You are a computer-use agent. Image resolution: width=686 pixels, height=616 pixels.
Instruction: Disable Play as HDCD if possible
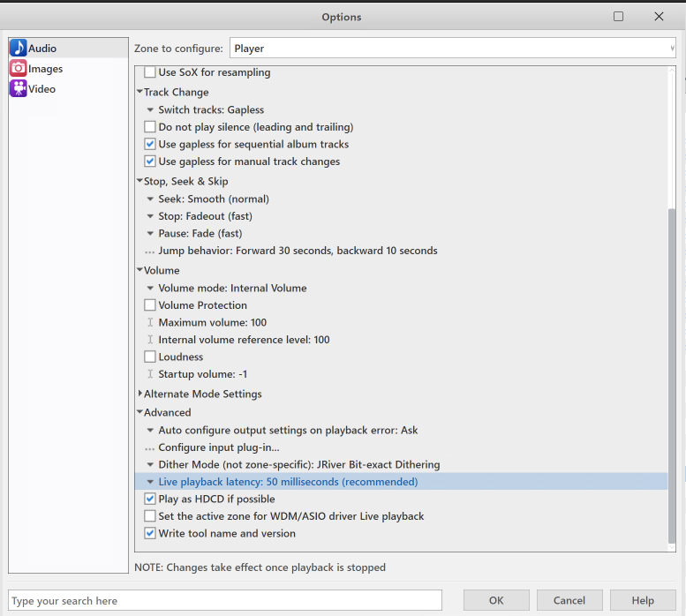(150, 499)
